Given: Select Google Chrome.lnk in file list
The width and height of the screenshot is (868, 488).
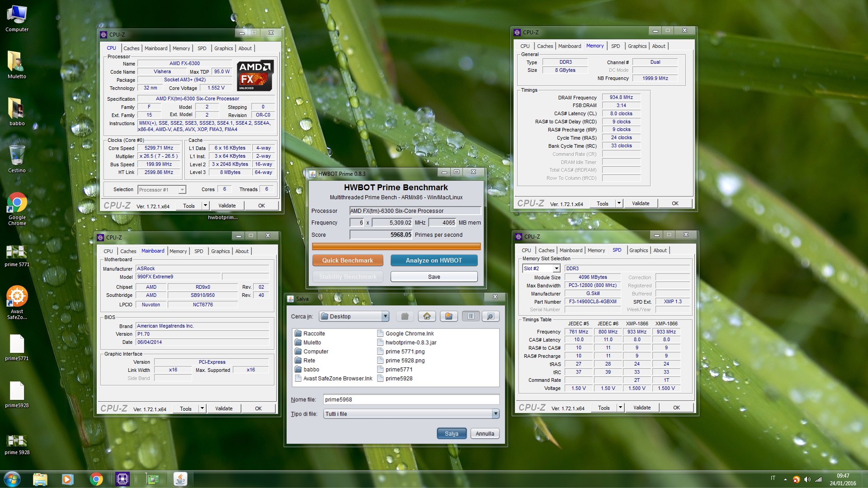Looking at the screenshot, I should click(406, 333).
